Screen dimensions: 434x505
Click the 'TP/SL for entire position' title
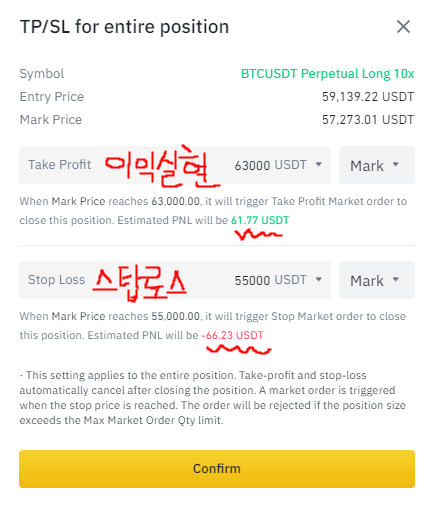click(x=124, y=27)
